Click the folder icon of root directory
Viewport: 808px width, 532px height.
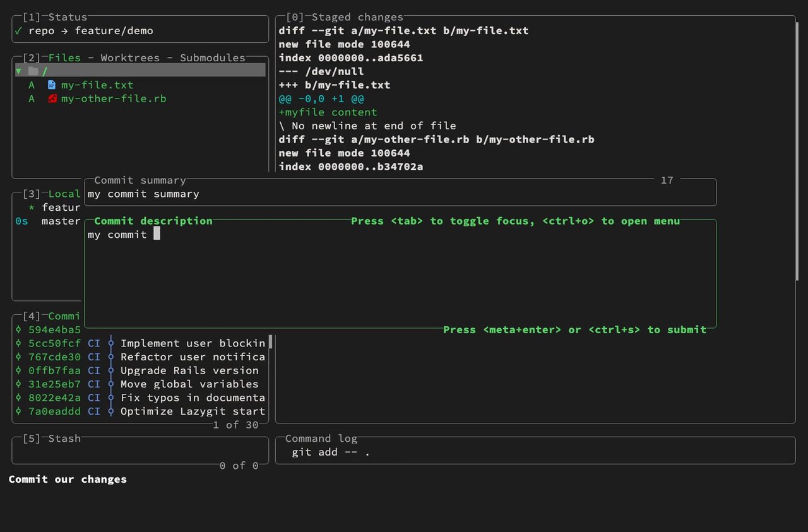tap(33, 71)
